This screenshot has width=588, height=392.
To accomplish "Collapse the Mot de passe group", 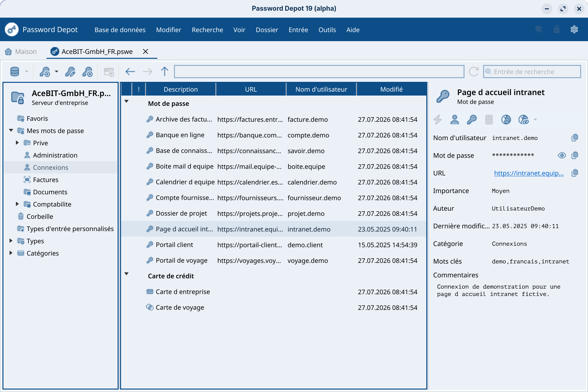I will coord(126,101).
